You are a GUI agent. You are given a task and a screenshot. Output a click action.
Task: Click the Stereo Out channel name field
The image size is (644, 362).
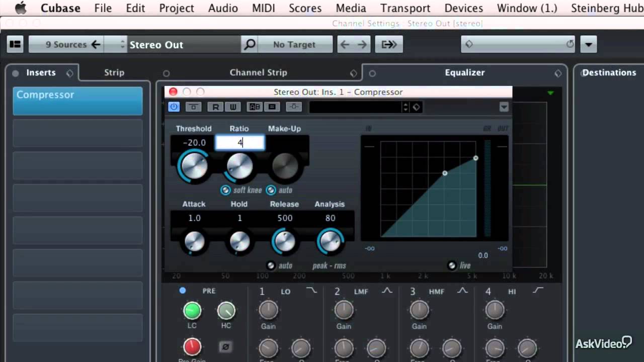tap(184, 44)
